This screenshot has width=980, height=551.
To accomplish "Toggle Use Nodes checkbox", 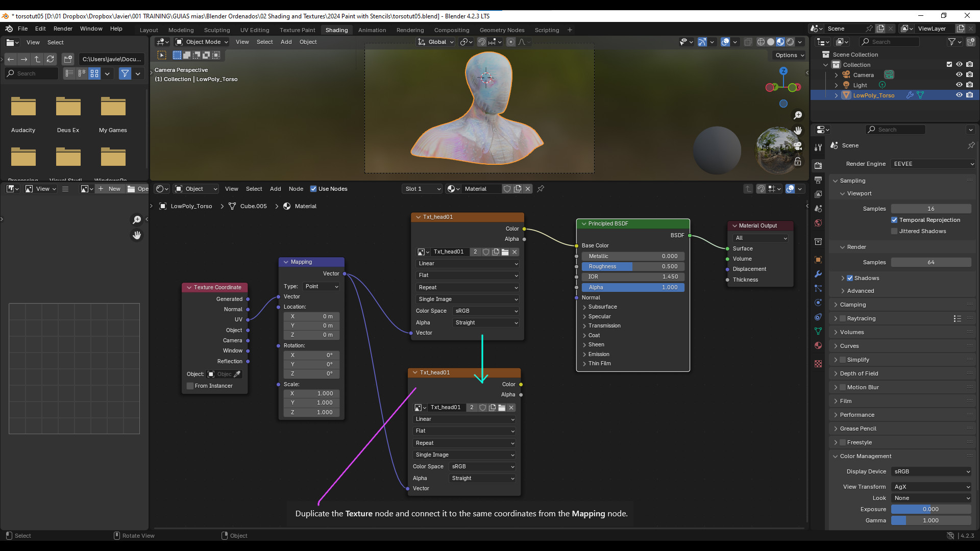I will [x=313, y=189].
